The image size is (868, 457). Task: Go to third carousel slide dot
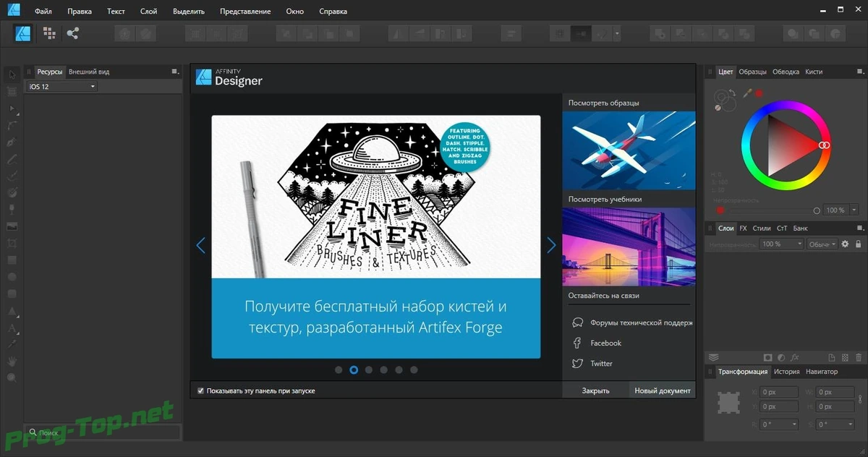(x=369, y=370)
